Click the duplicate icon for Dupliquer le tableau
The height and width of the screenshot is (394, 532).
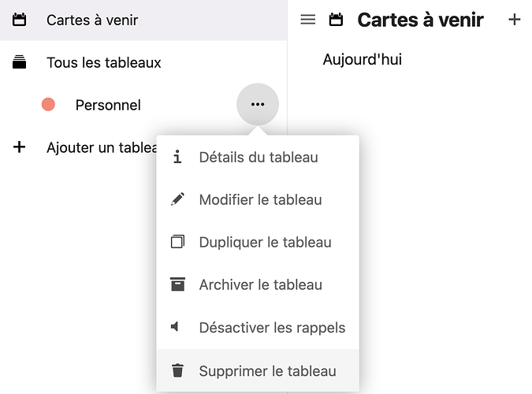click(x=177, y=242)
